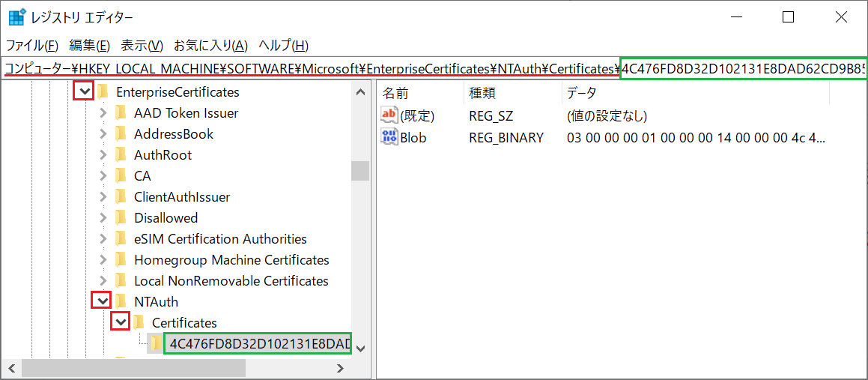The image size is (868, 380).
Task: Click the (既定) string value icon
Action: (x=389, y=116)
